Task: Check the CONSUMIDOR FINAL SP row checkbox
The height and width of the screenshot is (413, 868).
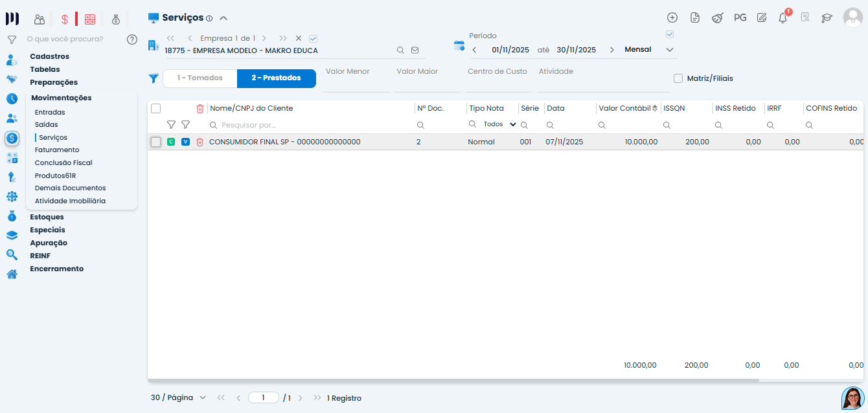Action: (x=155, y=142)
